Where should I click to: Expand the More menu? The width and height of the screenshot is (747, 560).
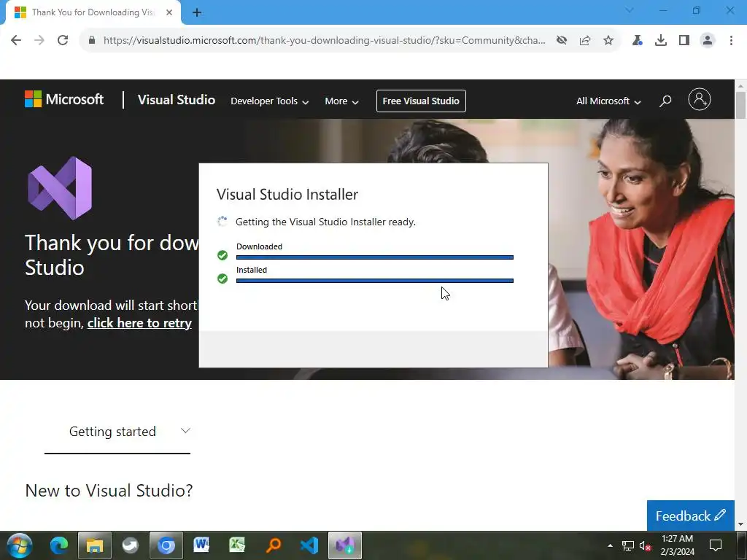pos(341,101)
